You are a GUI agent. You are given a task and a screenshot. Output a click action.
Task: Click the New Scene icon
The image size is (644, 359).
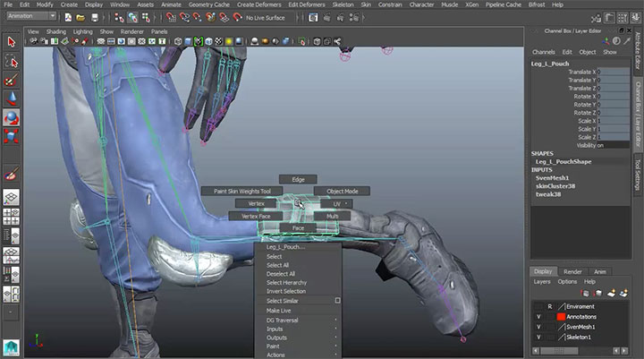(68, 18)
